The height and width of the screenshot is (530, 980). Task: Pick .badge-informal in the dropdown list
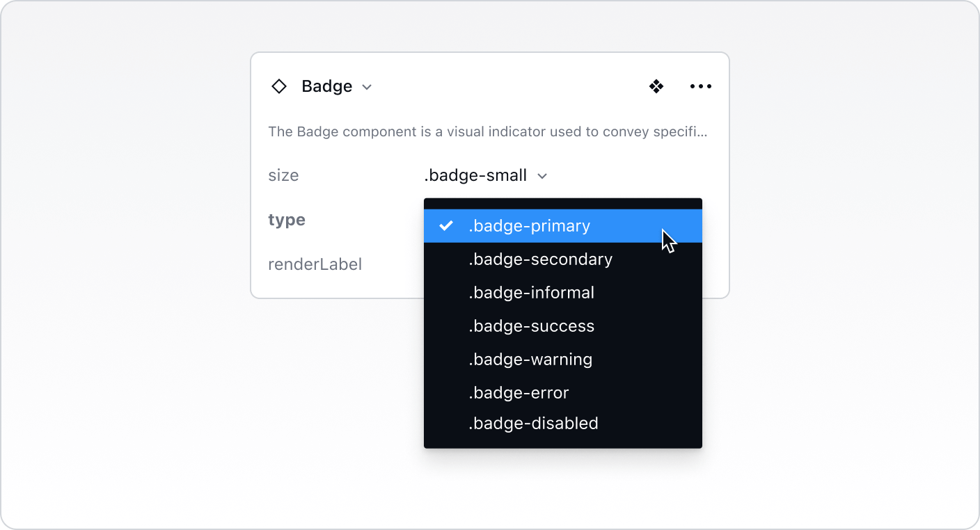531,293
